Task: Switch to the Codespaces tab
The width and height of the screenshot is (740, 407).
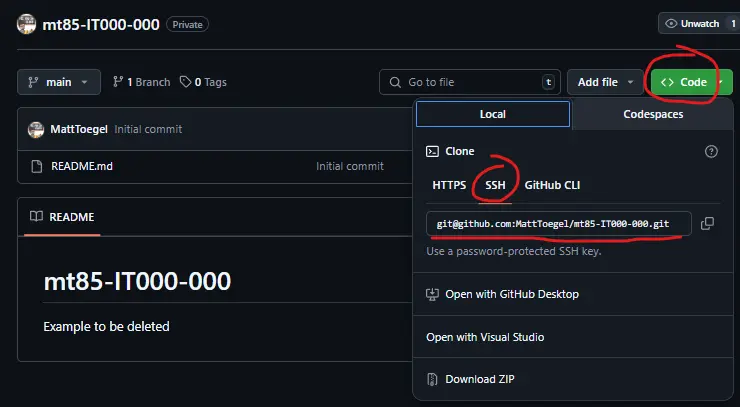Action: pos(653,114)
